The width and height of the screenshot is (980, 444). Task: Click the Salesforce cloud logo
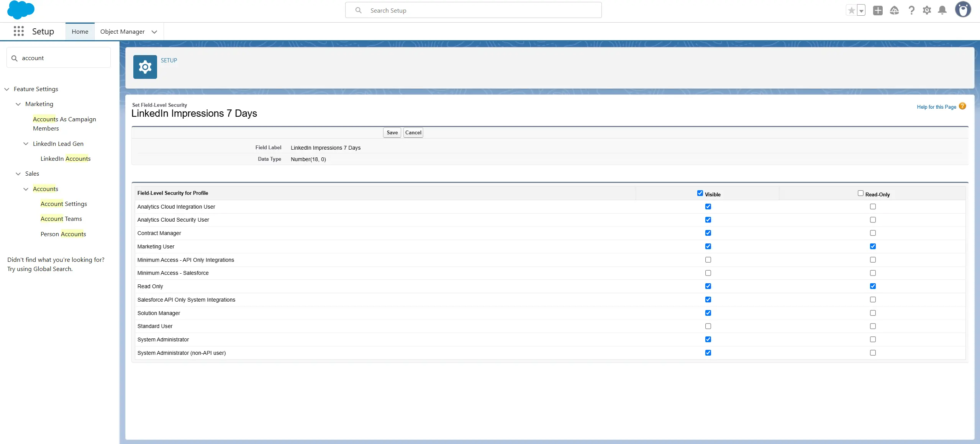(21, 10)
